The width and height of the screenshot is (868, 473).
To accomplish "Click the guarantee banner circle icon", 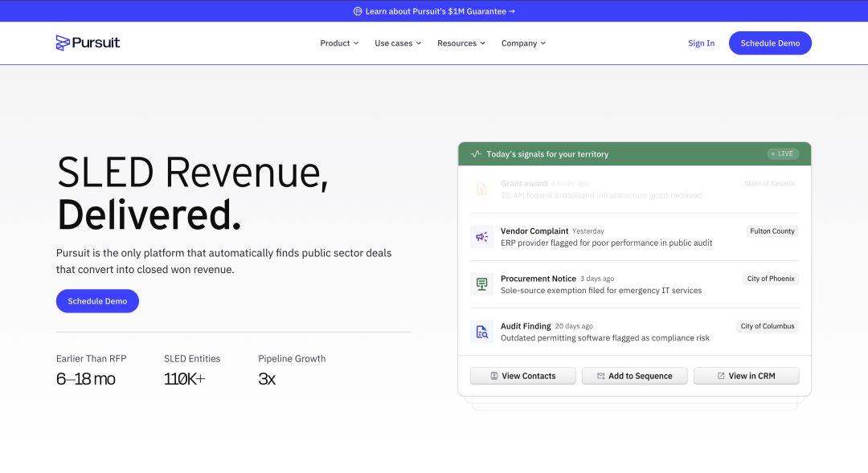I will point(358,11).
